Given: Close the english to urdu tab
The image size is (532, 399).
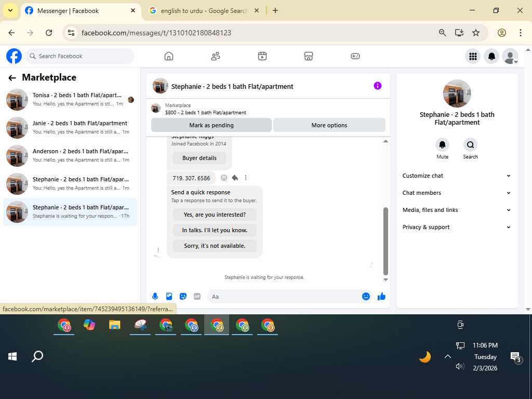Looking at the screenshot, I should point(257,10).
